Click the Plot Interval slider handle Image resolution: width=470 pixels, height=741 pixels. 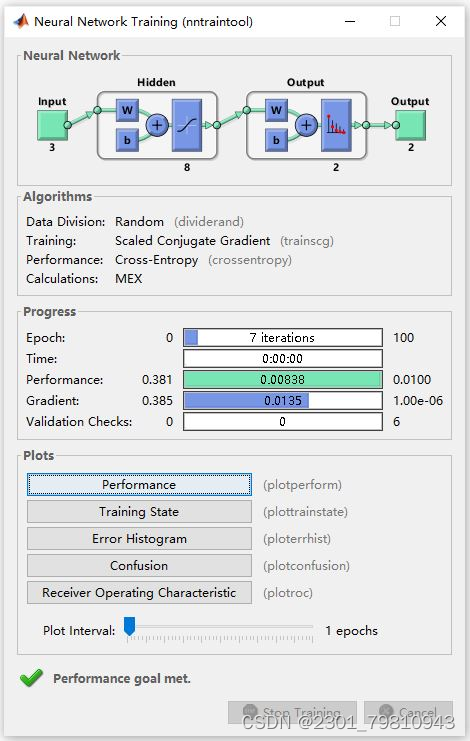pos(129,626)
